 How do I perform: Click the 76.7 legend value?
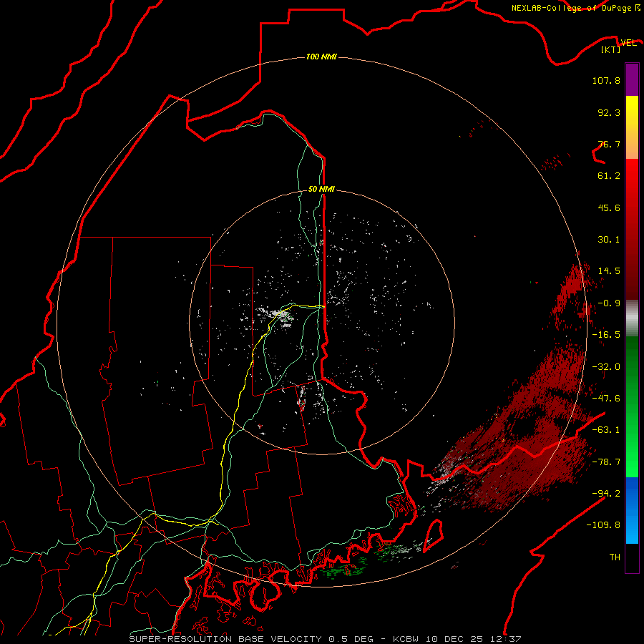coord(609,144)
